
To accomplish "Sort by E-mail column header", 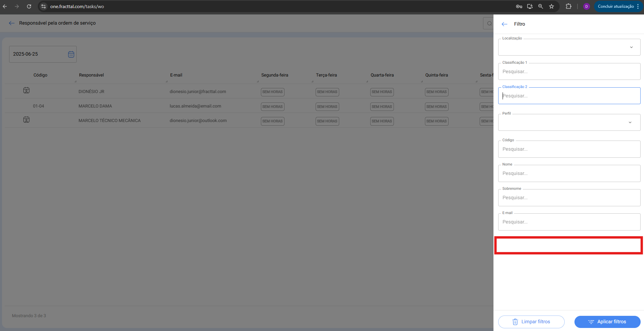I will (x=176, y=75).
